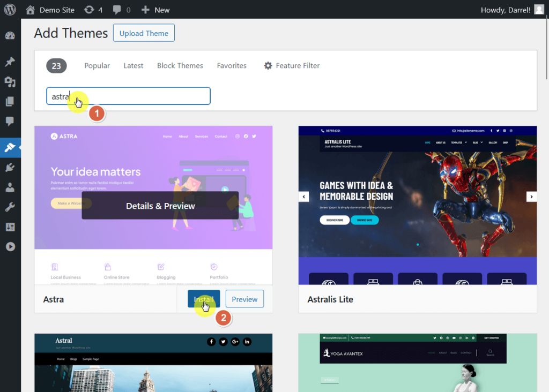Open the Yoga Avantex theme thumbnail

(417, 363)
